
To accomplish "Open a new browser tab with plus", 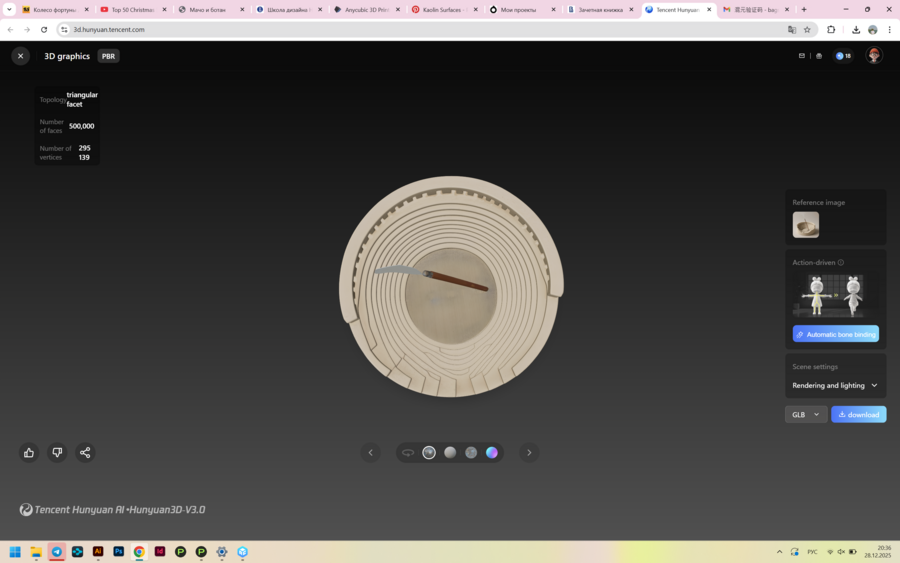I will pos(804,9).
